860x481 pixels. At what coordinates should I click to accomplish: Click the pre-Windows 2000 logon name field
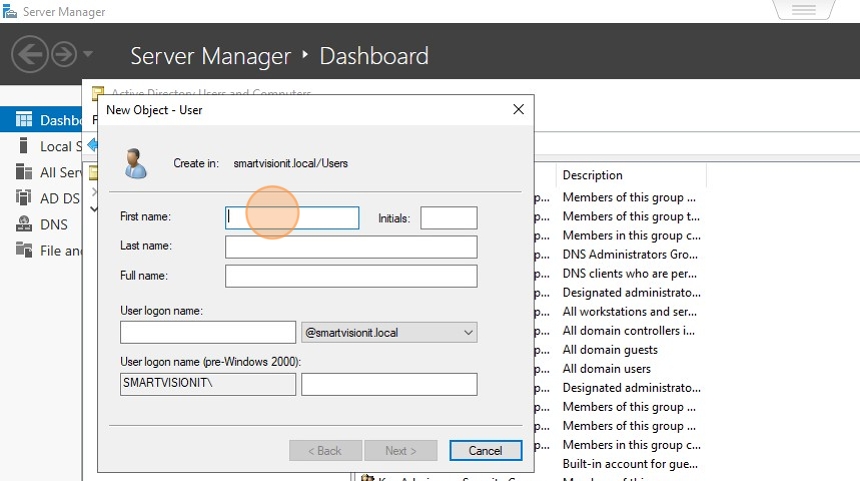pyautogui.click(x=389, y=384)
